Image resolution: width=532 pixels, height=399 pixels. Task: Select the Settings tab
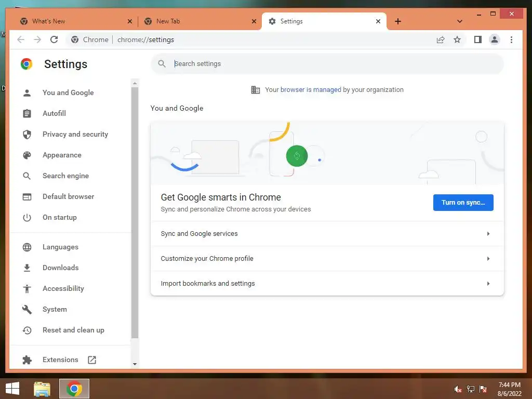[324, 21]
